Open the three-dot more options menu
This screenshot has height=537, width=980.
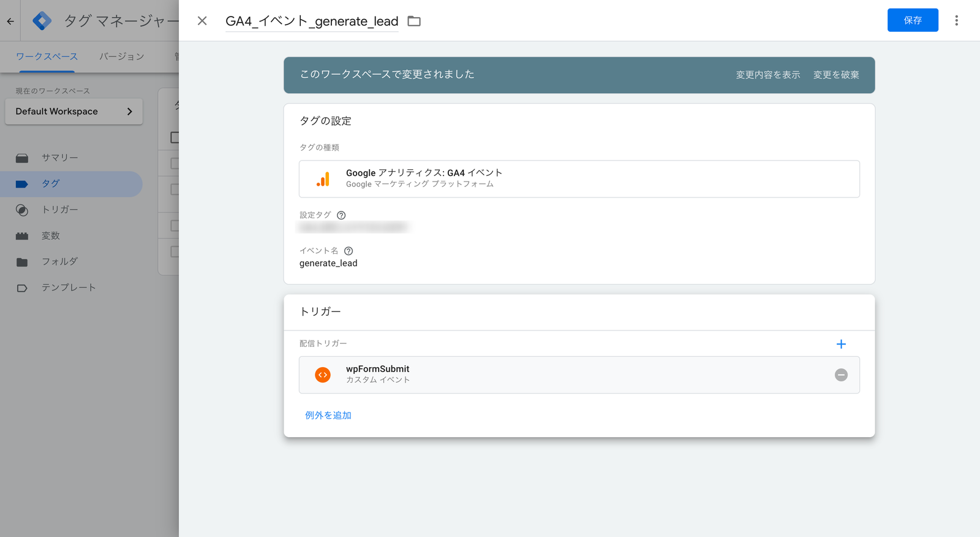point(956,21)
